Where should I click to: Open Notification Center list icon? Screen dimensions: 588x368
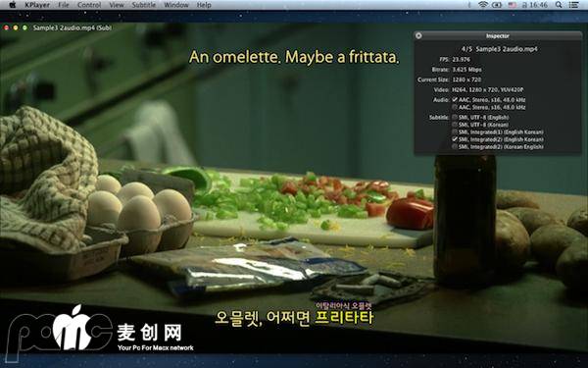click(573, 5)
